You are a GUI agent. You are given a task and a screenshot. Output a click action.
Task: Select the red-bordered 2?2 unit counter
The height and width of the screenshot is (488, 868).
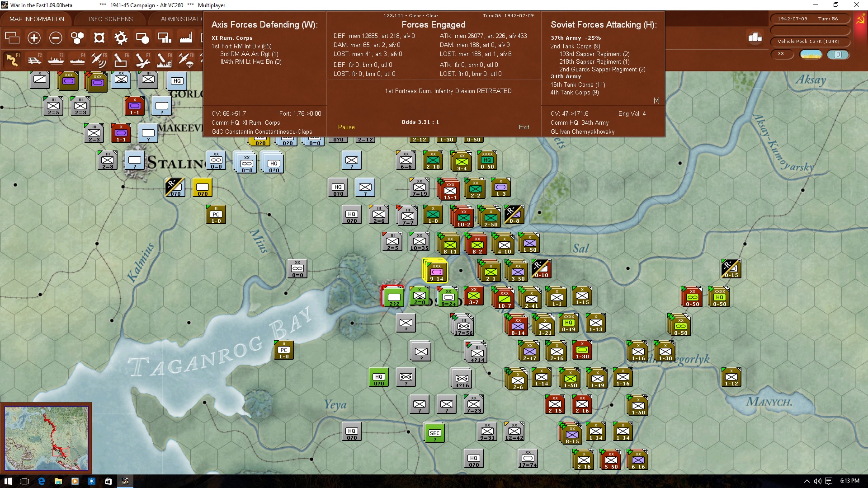(x=394, y=297)
